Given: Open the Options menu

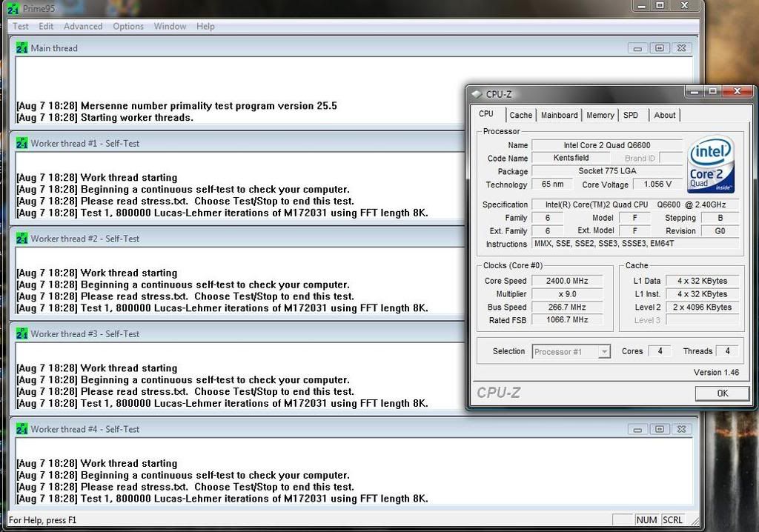Looking at the screenshot, I should (128, 26).
